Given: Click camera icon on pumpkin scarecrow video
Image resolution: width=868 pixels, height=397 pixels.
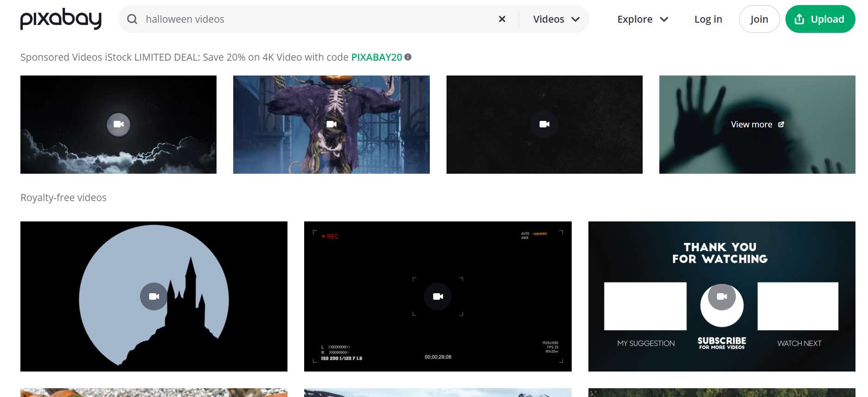Looking at the screenshot, I should [x=332, y=124].
